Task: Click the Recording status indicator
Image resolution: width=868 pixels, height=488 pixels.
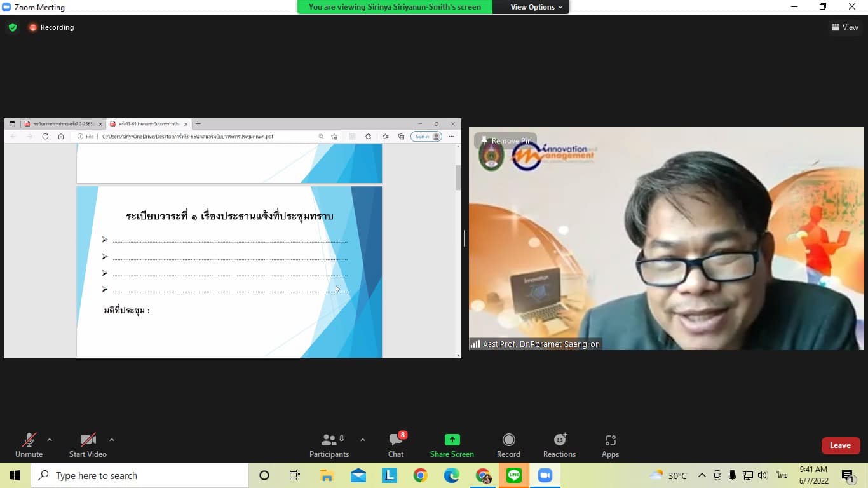Action: [51, 27]
